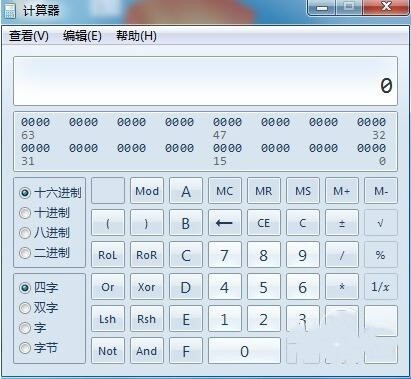Click the RoR rotate right key
The height and width of the screenshot is (379, 411).
tap(147, 255)
